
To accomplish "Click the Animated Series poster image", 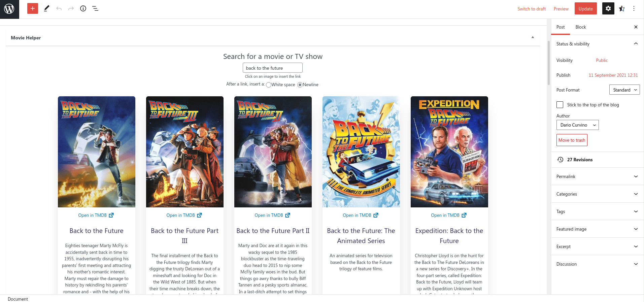I will (361, 152).
